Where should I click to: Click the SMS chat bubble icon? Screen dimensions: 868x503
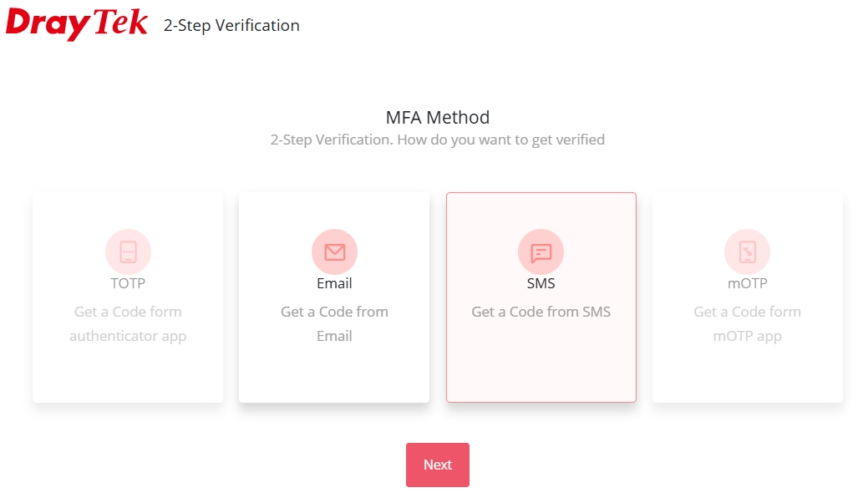point(541,251)
